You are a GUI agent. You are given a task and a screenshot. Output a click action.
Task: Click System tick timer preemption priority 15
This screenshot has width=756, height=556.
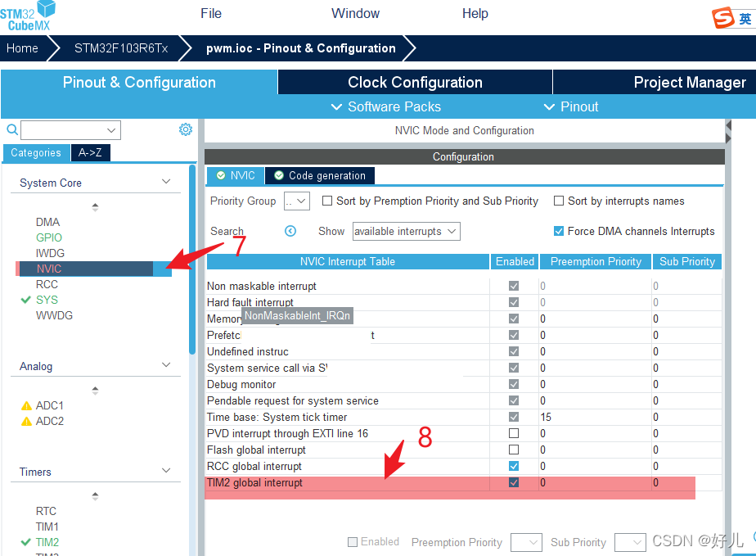(546, 417)
